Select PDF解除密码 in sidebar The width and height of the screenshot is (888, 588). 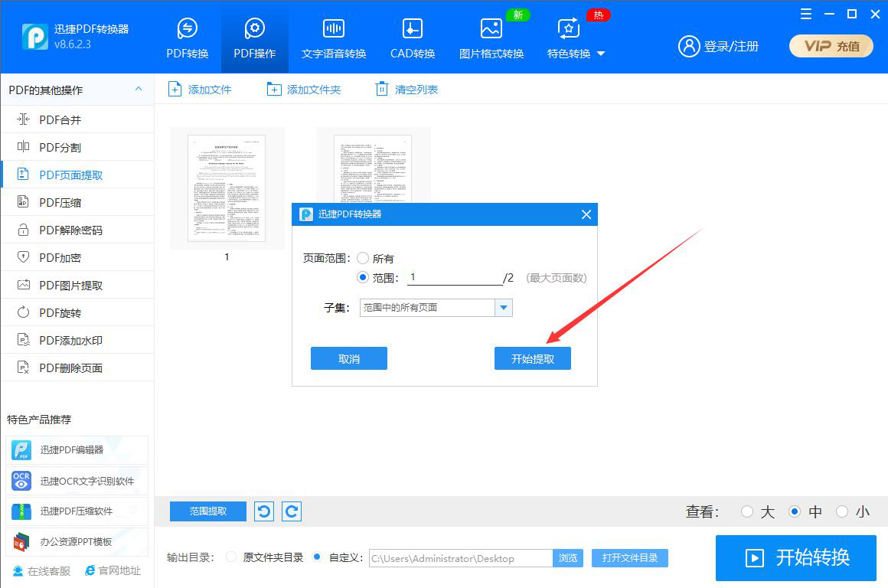click(77, 230)
